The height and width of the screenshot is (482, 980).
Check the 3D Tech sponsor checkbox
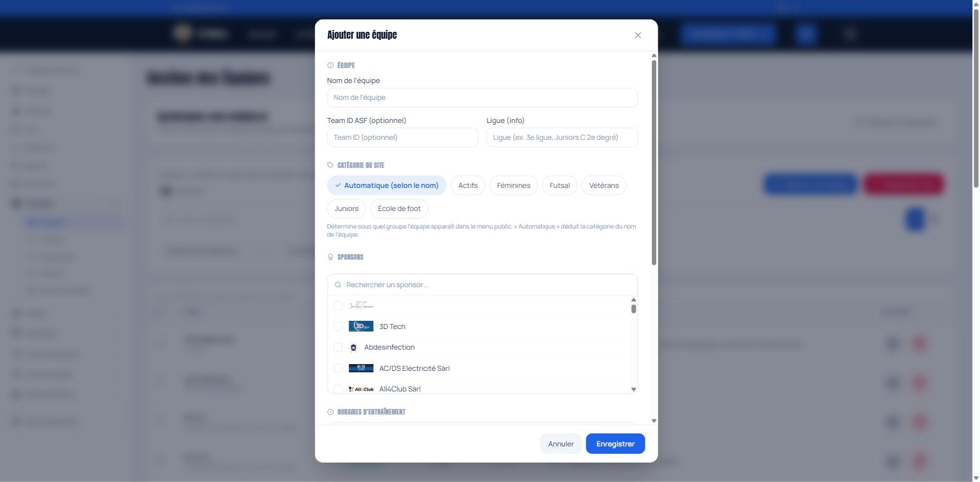[338, 327]
